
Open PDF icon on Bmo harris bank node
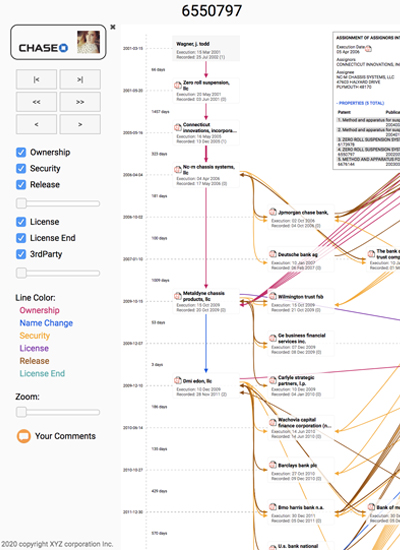click(273, 507)
